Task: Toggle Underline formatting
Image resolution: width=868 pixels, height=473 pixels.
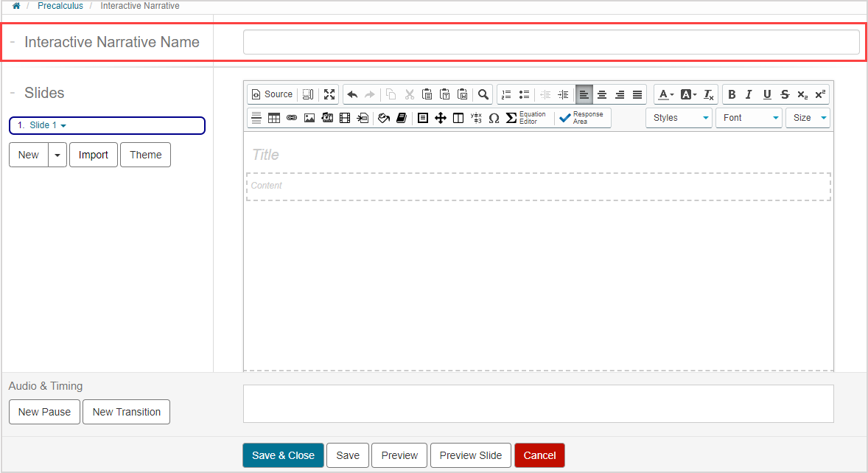Action: 767,94
